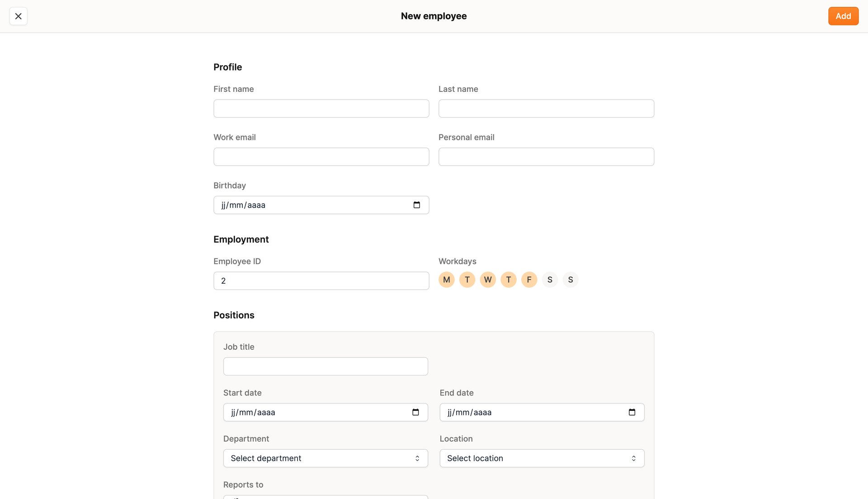The width and height of the screenshot is (868, 499).
Task: Toggle Tuesday in the Workdays selector
Action: tap(467, 280)
